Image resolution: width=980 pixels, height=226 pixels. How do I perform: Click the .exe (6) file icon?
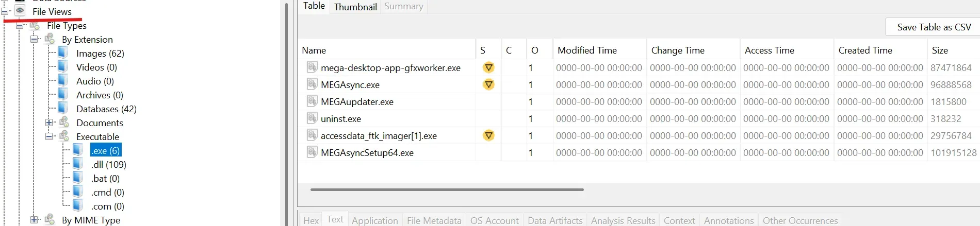pyautogui.click(x=78, y=150)
